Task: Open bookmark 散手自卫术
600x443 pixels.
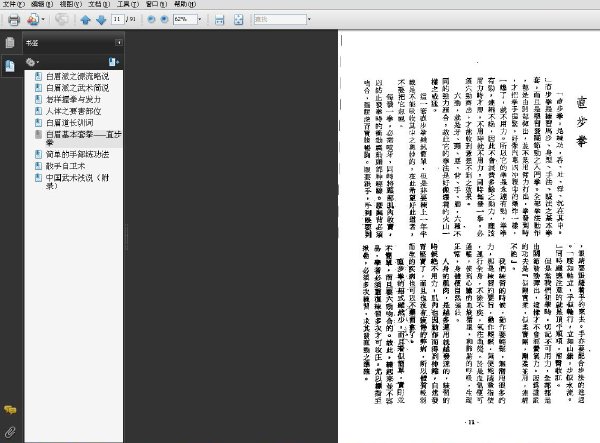Action: point(65,166)
